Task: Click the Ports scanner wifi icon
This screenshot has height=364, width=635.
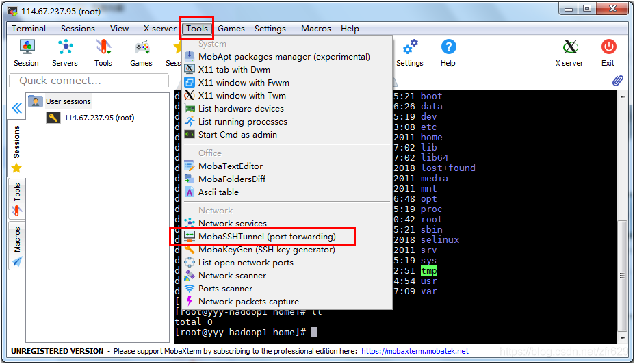Action: pyautogui.click(x=190, y=288)
